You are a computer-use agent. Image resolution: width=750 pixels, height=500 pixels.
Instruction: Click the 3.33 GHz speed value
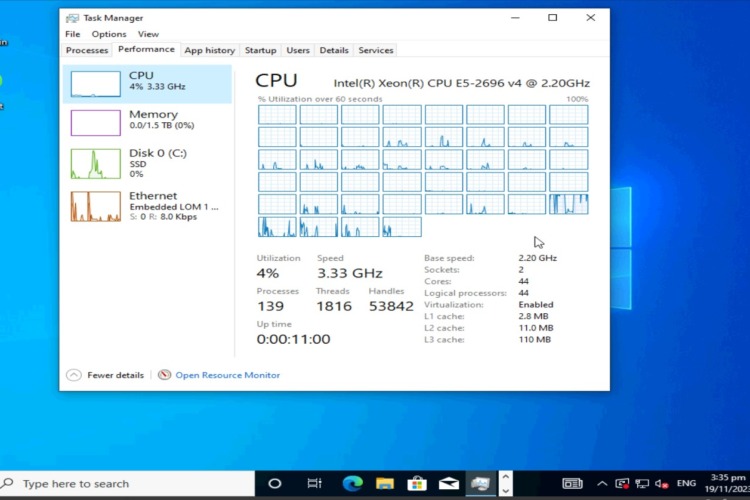(x=350, y=273)
